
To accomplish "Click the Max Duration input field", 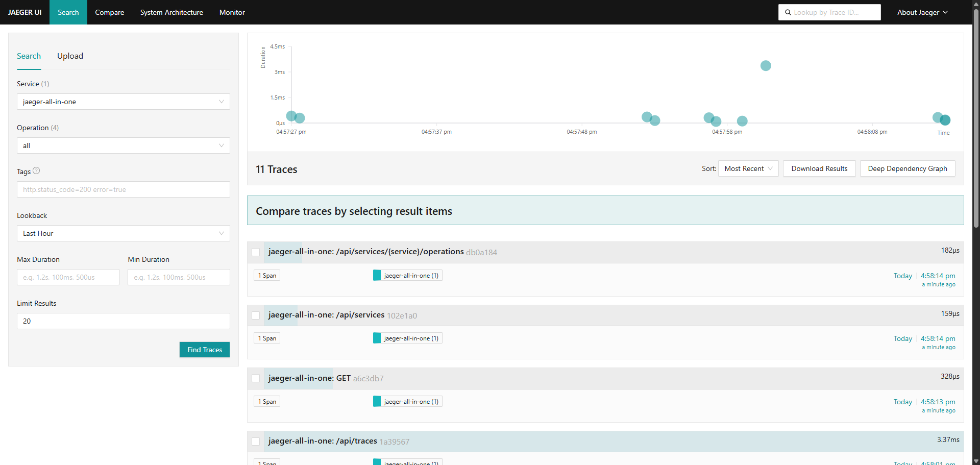I will click(68, 277).
